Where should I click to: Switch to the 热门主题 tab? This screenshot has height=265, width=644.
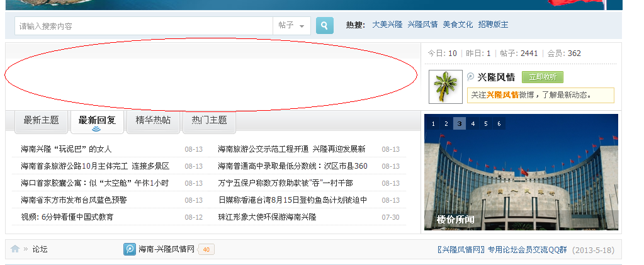tap(209, 121)
